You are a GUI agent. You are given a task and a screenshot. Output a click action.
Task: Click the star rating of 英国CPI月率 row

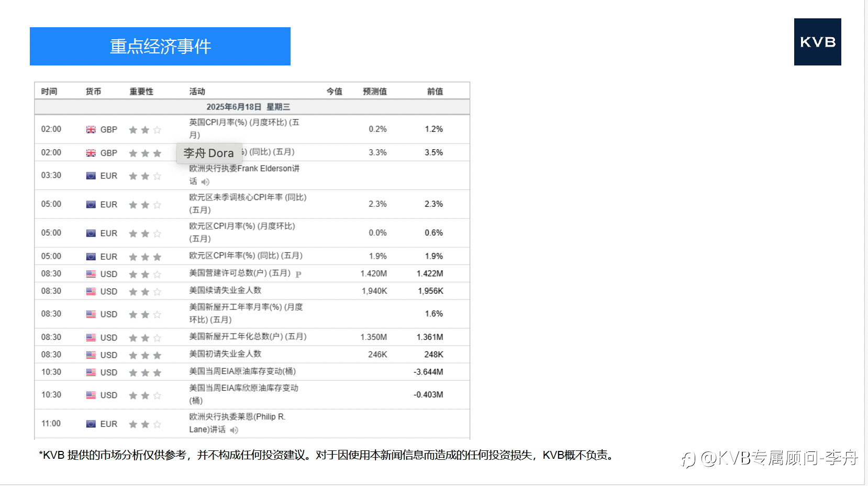tap(145, 129)
